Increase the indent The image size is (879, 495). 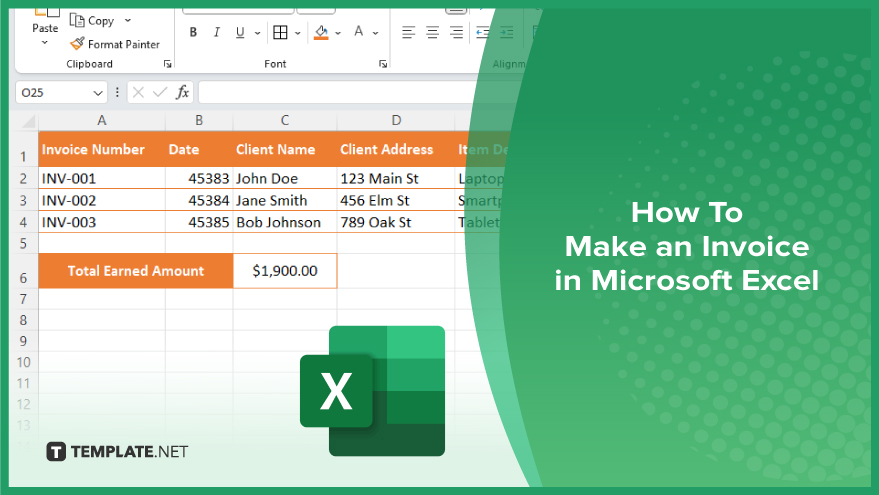click(x=506, y=33)
